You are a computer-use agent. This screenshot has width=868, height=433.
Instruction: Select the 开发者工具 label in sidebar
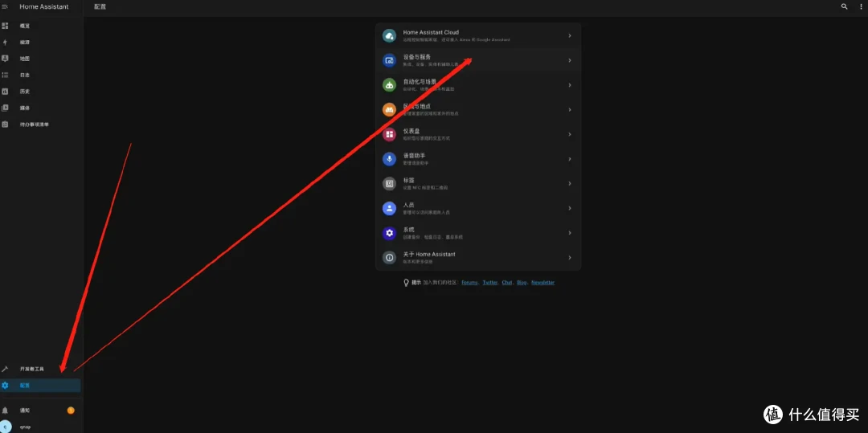pos(31,369)
